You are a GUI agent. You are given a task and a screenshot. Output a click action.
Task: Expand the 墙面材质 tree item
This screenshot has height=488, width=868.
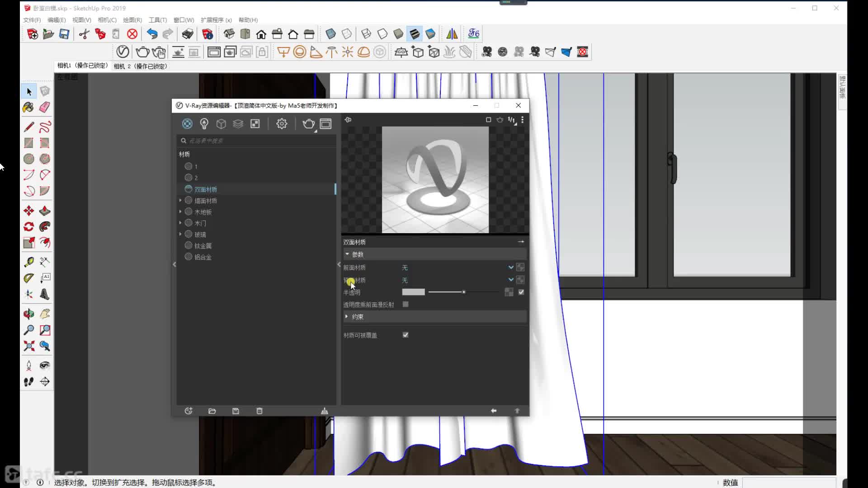[x=180, y=200]
